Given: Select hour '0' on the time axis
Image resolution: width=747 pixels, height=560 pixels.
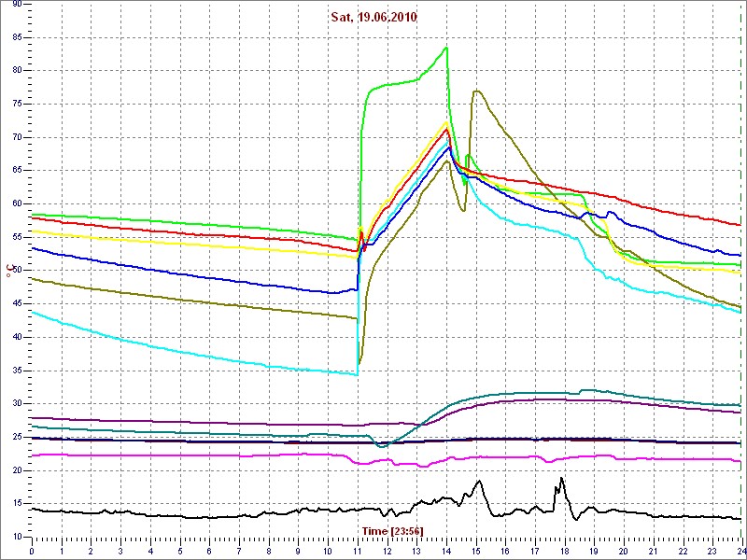Looking at the screenshot, I should coord(32,551).
